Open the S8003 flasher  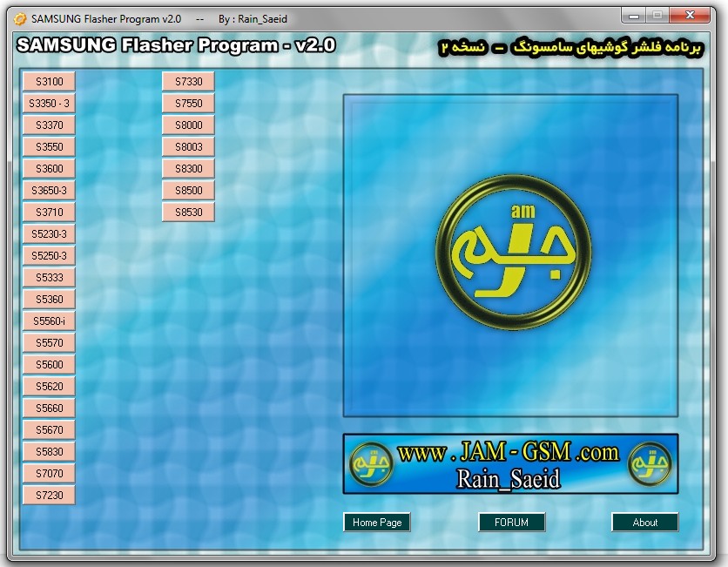(188, 147)
